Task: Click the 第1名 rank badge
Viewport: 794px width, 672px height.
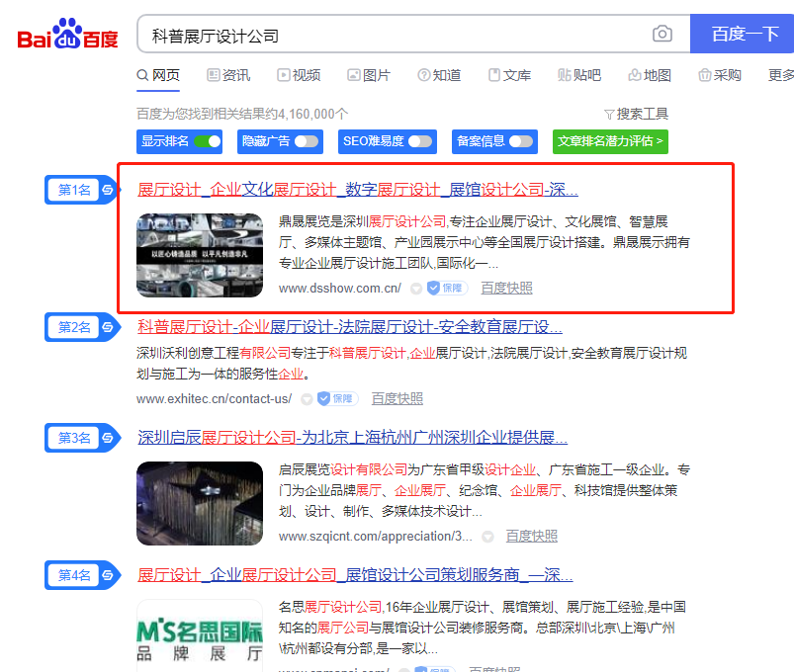Action: (74, 190)
